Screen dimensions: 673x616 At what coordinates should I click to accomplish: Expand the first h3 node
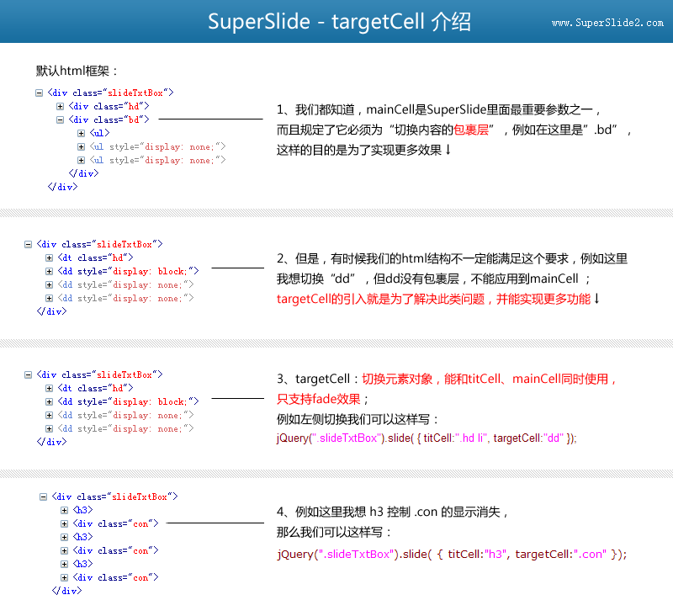[x=65, y=510]
